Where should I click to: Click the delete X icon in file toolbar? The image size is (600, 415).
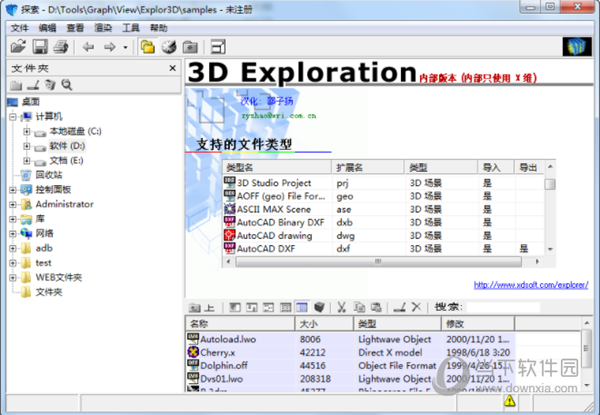tap(416, 307)
